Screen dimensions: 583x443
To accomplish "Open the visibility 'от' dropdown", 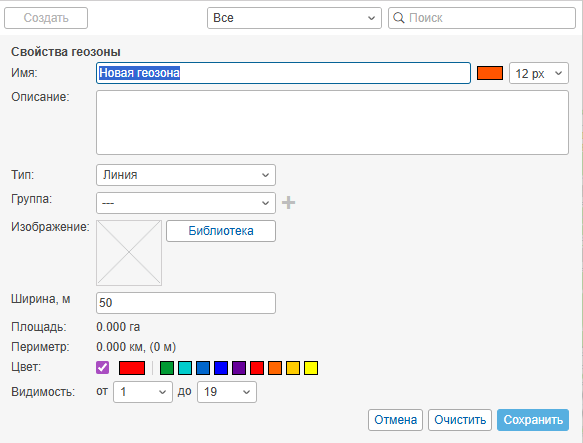I will tap(143, 392).
